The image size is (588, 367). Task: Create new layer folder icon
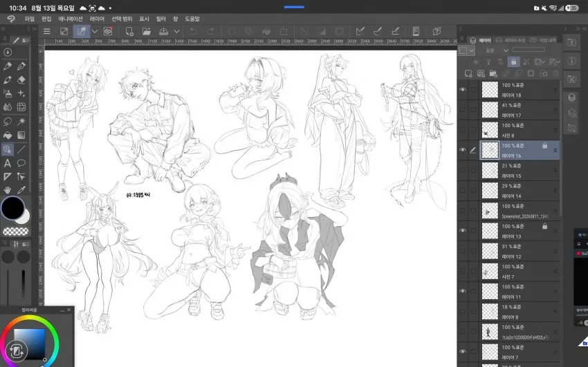coord(493,73)
